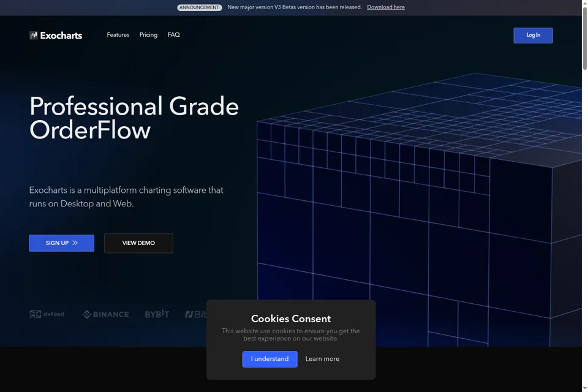Click the Professional Grade OrderFlow heading
Image resolution: width=588 pixels, height=392 pixels.
134,118
